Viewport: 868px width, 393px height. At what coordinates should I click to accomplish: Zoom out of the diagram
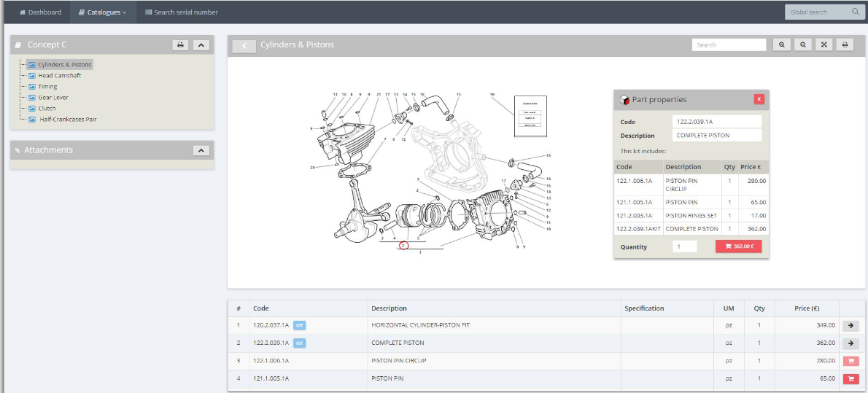pyautogui.click(x=802, y=44)
